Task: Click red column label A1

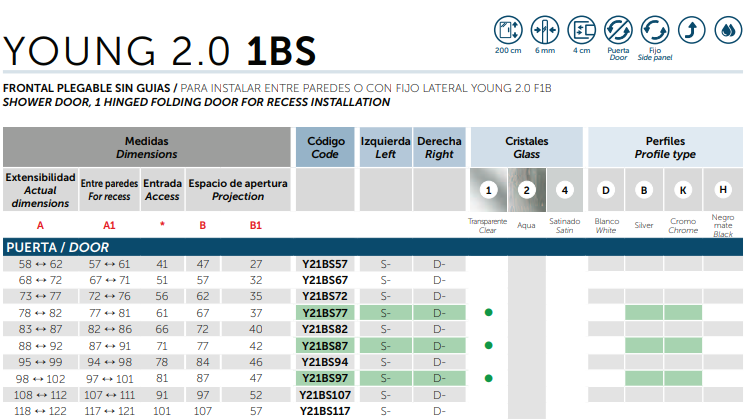Action: [x=109, y=225]
